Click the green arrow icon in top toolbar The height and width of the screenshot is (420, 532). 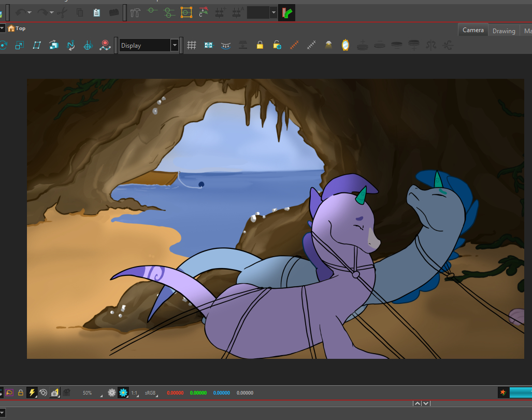(287, 12)
